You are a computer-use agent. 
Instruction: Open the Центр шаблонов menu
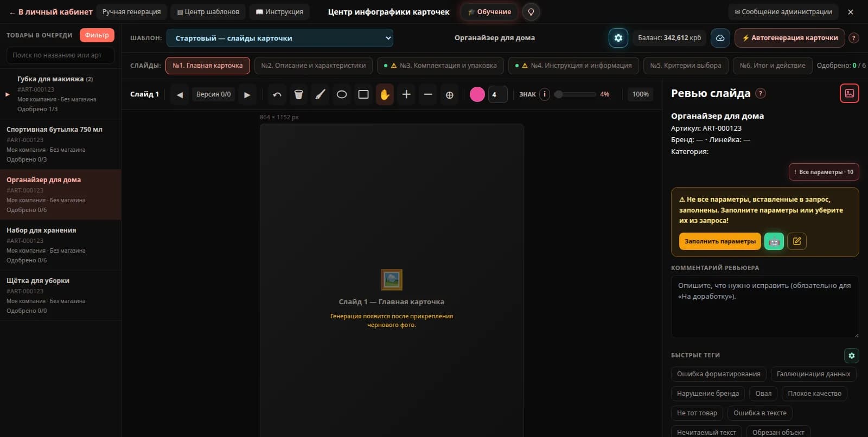pyautogui.click(x=208, y=12)
